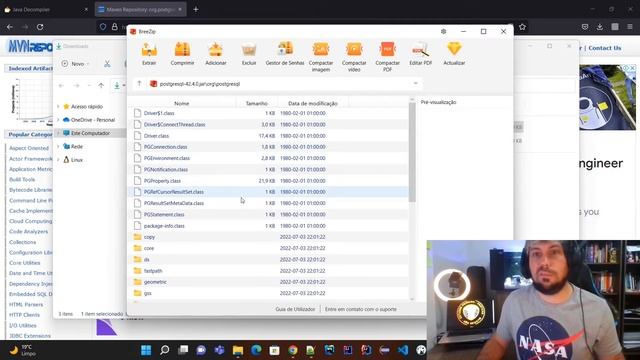This screenshot has width=640, height=360.
Task: Open the BreeZip path history dropdown
Action: (416, 84)
